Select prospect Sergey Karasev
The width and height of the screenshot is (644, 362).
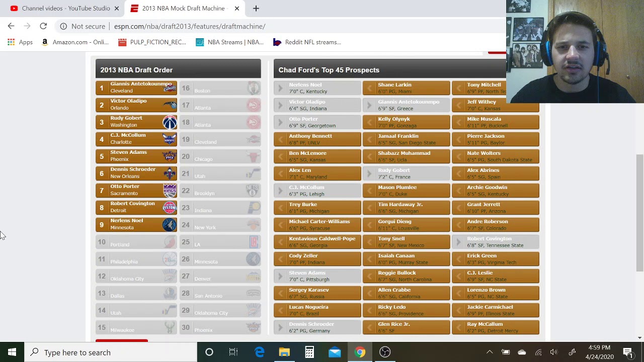317,293
